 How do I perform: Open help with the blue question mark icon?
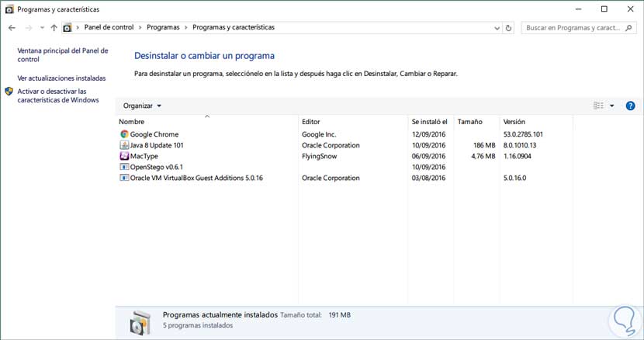[x=630, y=106]
